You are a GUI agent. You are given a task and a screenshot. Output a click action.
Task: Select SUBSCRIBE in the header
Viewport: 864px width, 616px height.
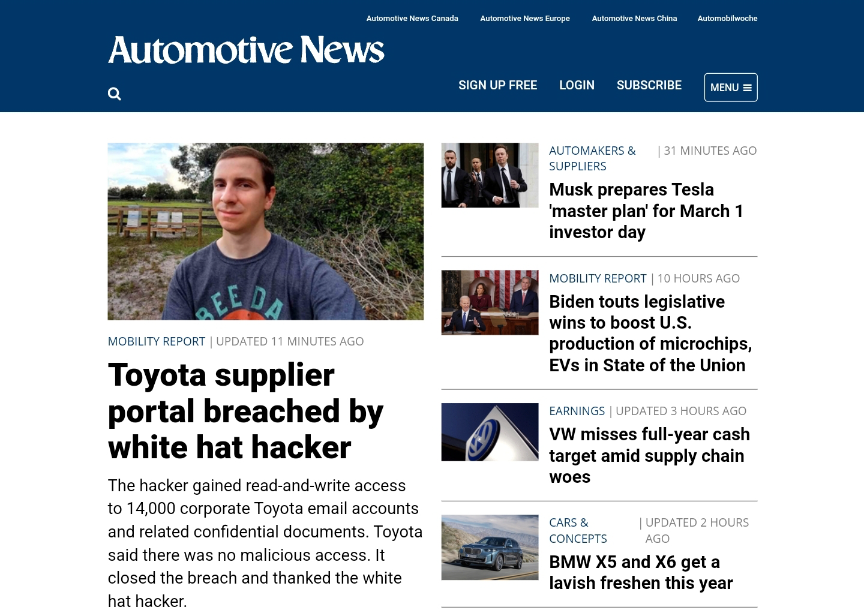649,85
